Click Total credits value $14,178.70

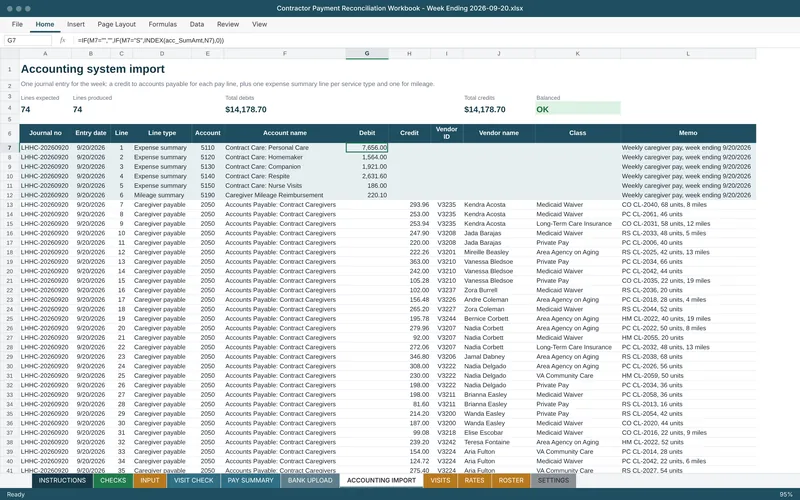(485, 109)
